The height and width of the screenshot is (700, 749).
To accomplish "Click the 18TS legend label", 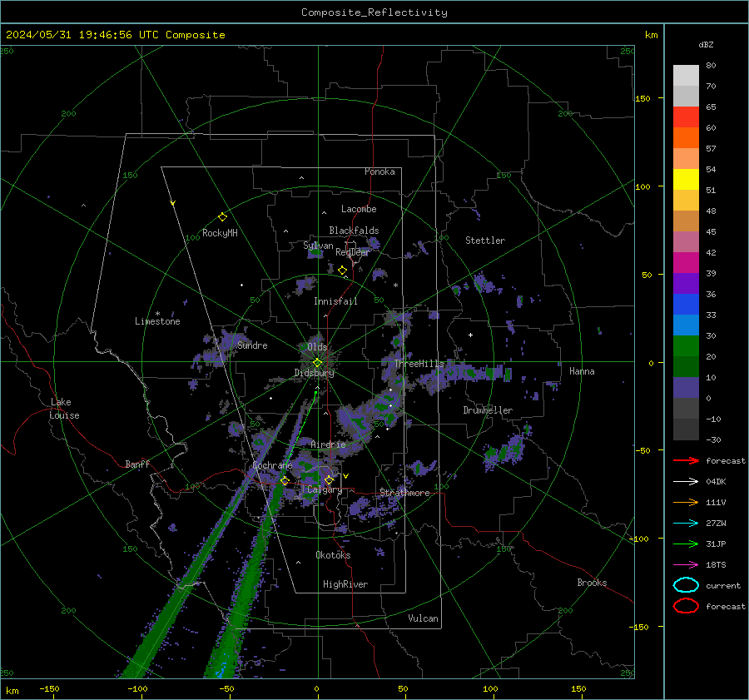I will point(716,565).
